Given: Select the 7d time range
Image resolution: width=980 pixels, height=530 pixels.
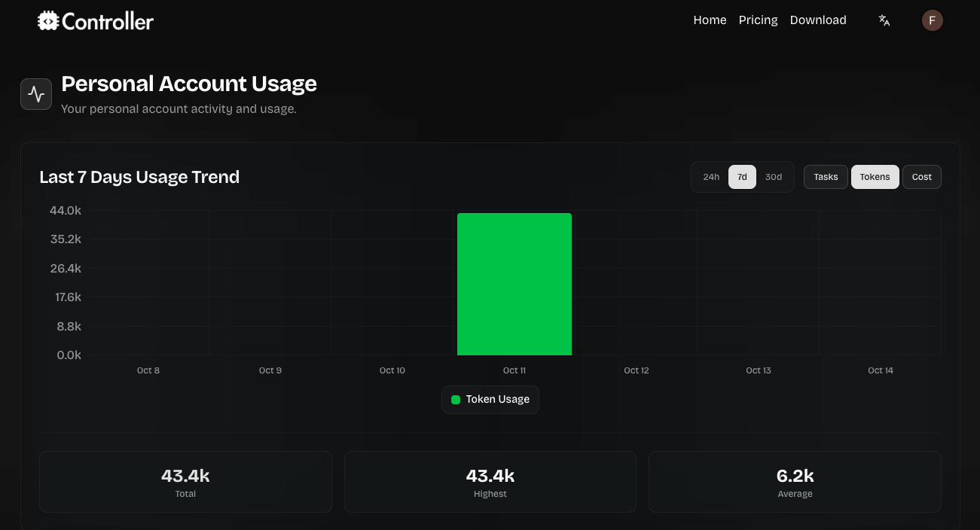Looking at the screenshot, I should pyautogui.click(x=742, y=177).
